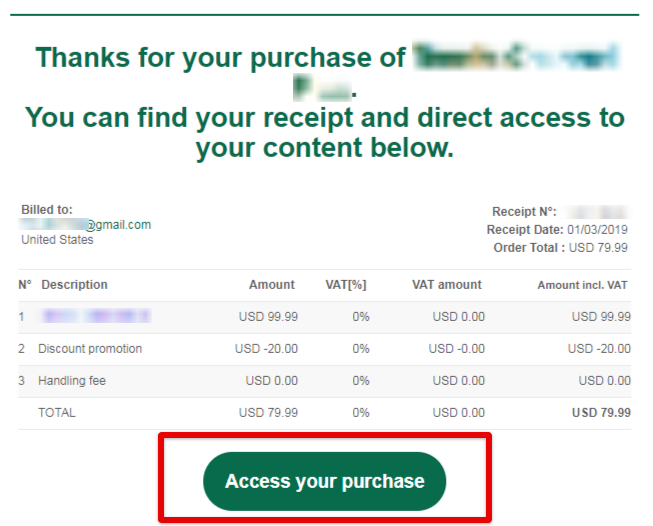Screen dimensions: 653x526
Task: Select the Amount incl. VAT column header
Action: pos(582,285)
